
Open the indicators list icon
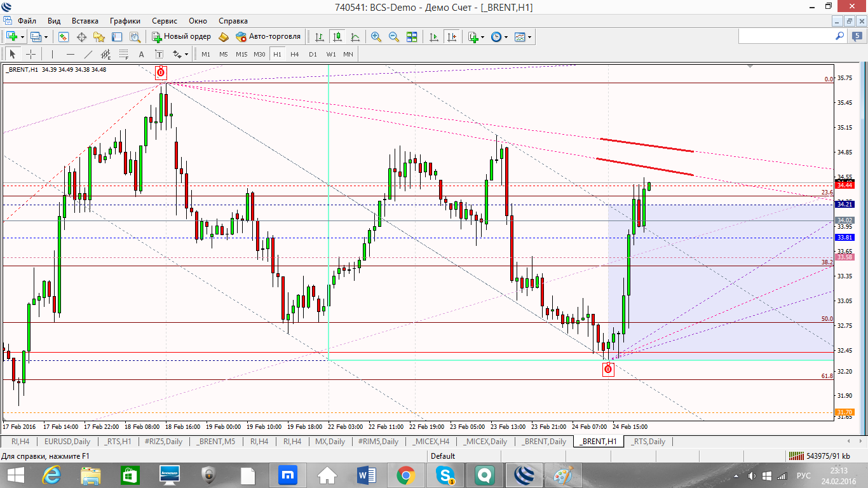pyautogui.click(x=472, y=37)
